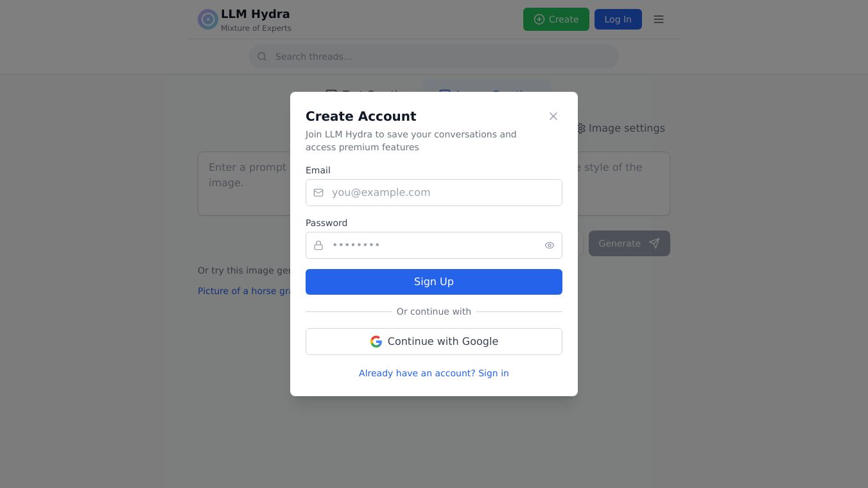The height and width of the screenshot is (488, 868).
Task: Close the Create Account dialog
Action: 553,116
